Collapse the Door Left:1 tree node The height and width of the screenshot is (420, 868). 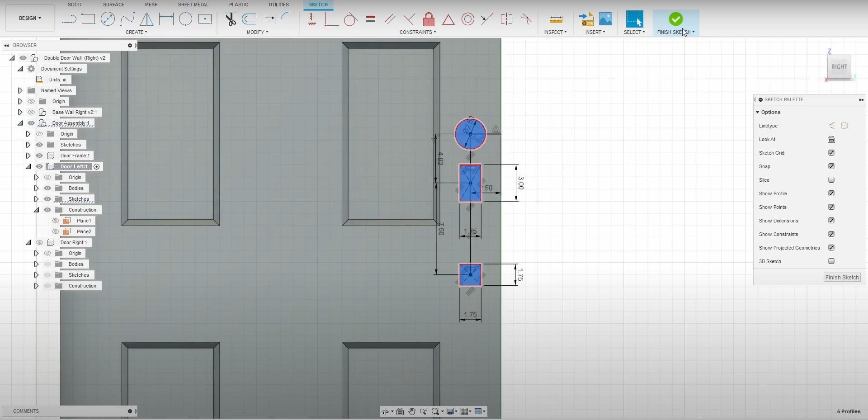click(28, 166)
